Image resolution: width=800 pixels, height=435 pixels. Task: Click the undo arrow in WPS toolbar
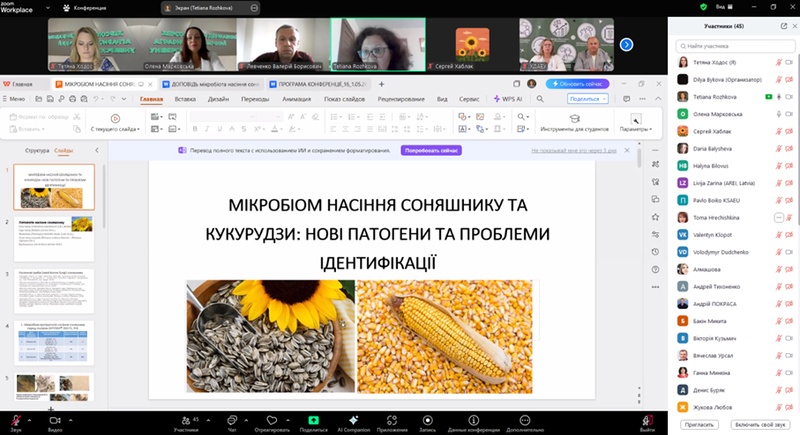[96, 99]
